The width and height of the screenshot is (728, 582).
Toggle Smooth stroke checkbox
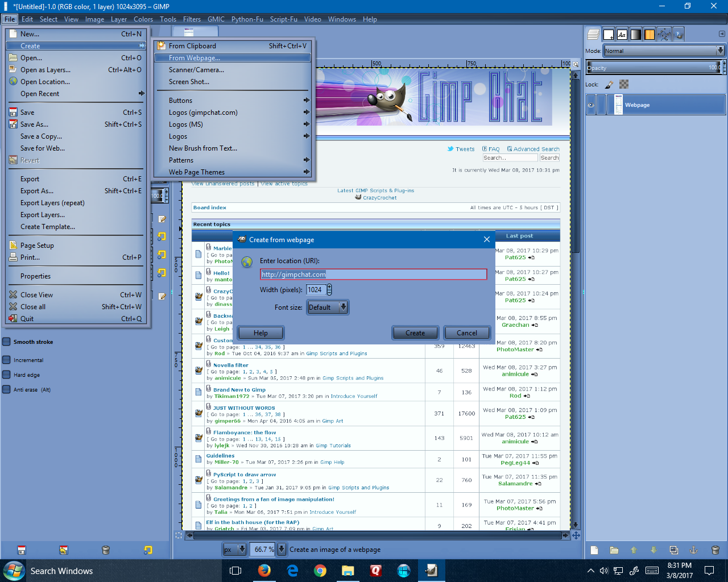click(7, 342)
